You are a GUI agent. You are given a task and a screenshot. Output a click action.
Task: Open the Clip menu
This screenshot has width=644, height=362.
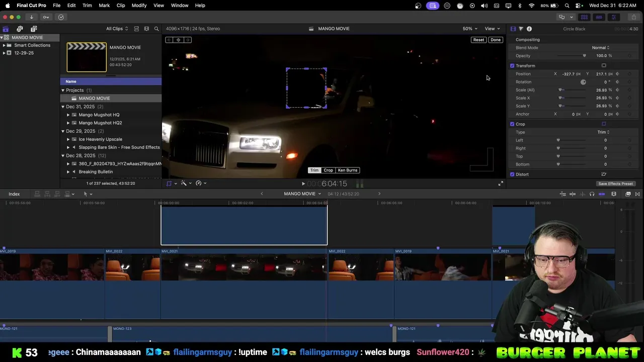121,5
